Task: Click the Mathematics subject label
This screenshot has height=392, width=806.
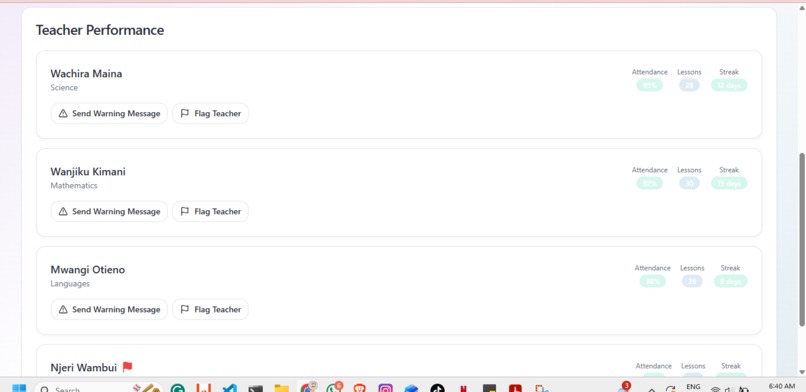Action: [x=74, y=185]
